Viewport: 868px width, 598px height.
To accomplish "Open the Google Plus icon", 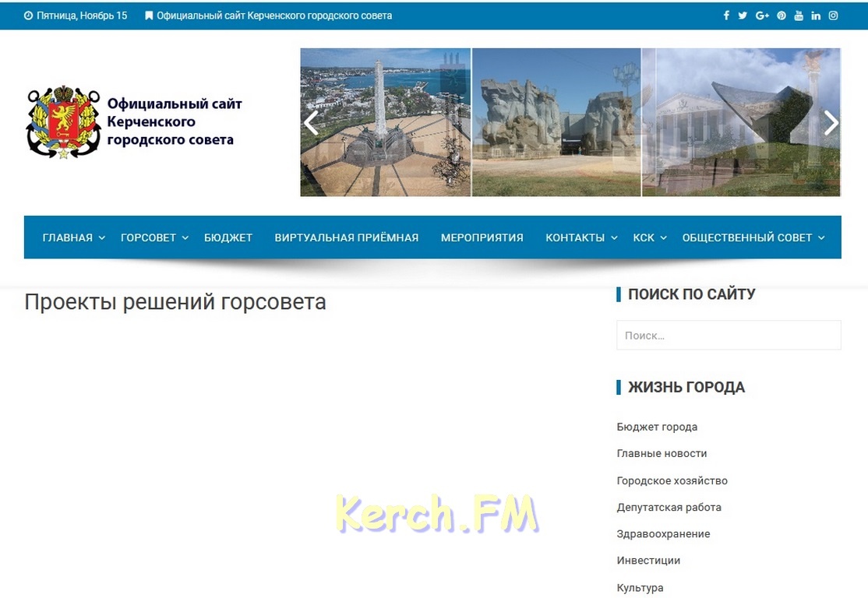I will 762,16.
